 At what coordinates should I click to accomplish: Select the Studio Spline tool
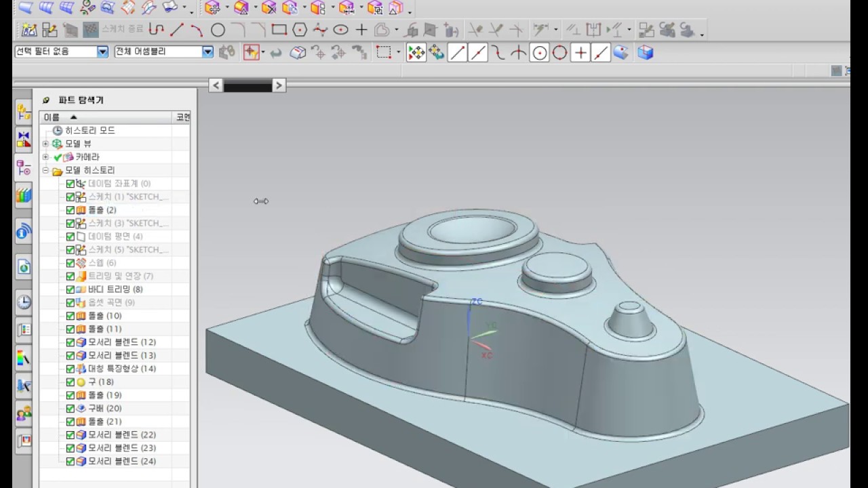pyautogui.click(x=320, y=30)
